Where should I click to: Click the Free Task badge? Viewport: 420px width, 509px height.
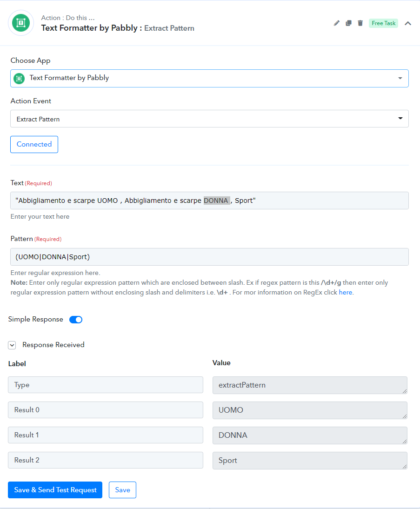pos(383,23)
